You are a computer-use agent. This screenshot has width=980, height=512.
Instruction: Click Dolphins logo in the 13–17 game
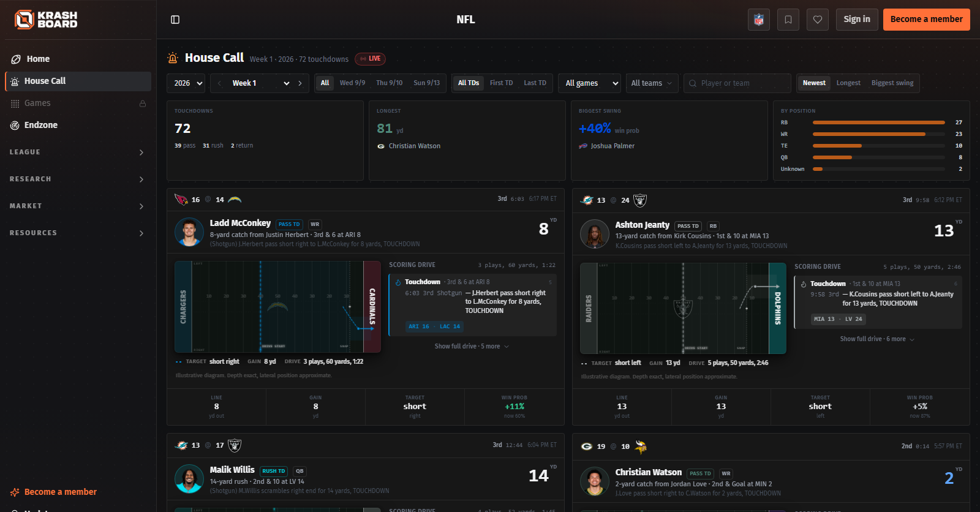pyautogui.click(x=181, y=445)
